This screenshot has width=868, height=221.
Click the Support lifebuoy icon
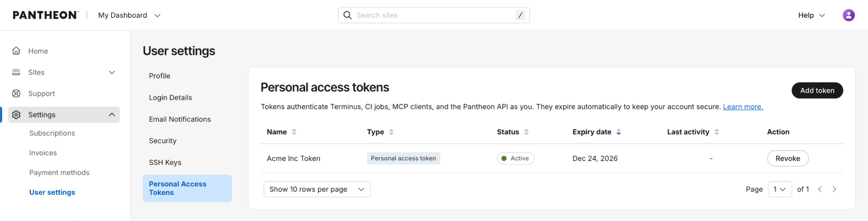[16, 93]
